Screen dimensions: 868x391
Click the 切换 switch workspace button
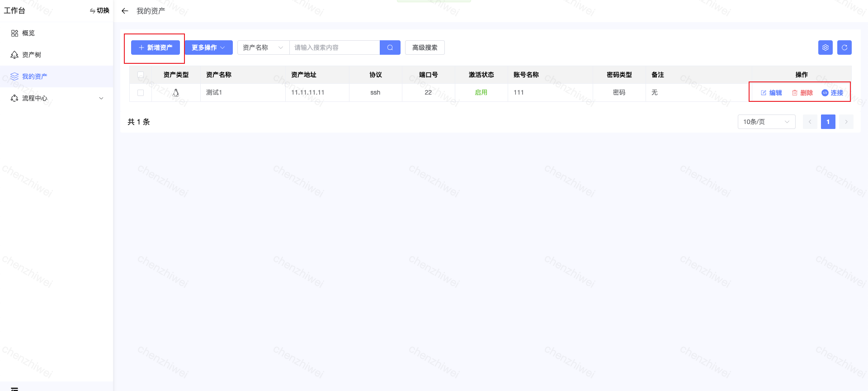click(99, 10)
